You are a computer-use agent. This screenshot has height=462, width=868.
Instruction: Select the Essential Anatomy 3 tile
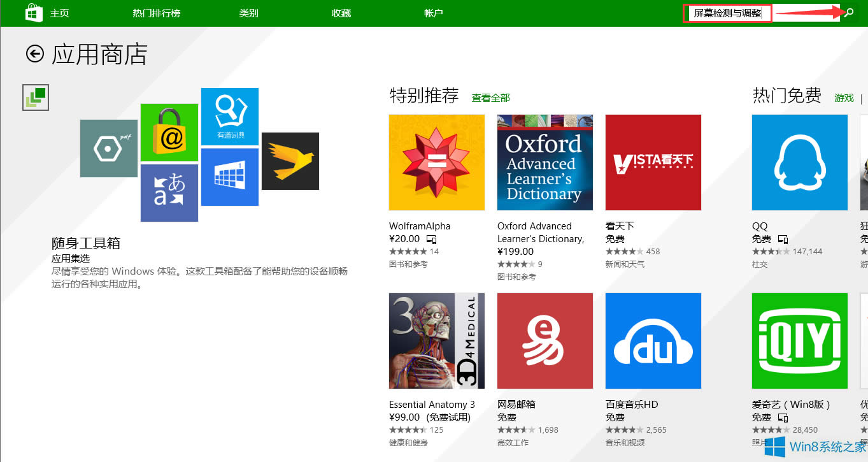pyautogui.click(x=436, y=340)
